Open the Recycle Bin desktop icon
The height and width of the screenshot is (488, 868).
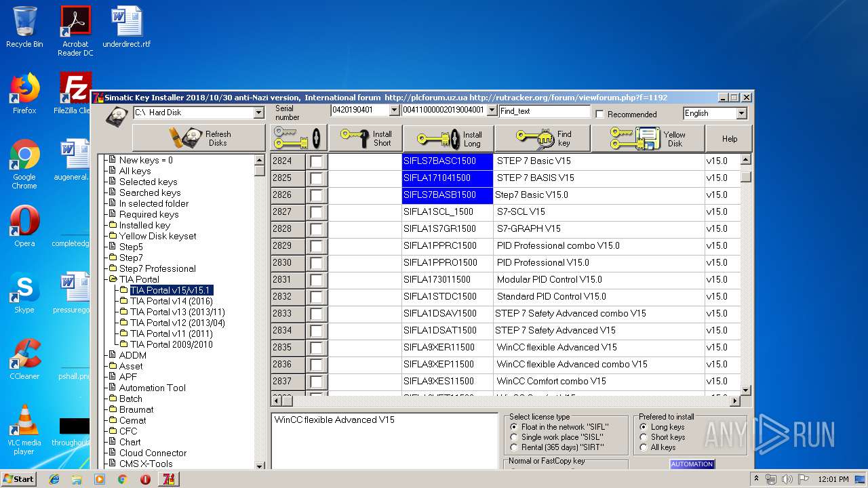click(24, 27)
